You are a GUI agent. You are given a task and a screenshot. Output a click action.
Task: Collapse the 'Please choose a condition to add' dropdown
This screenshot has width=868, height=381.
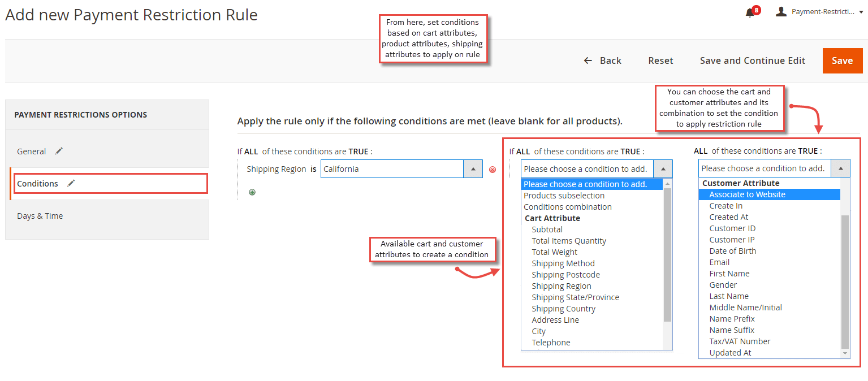tap(662, 168)
